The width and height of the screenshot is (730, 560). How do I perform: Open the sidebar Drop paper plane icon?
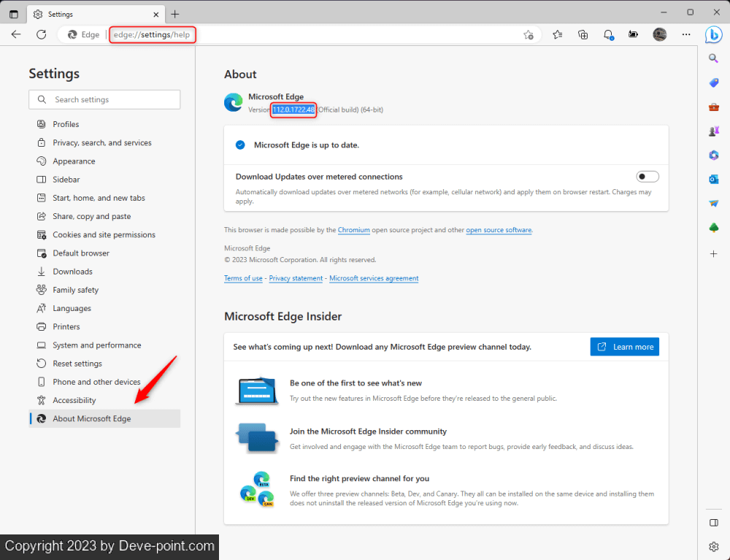[x=713, y=204]
